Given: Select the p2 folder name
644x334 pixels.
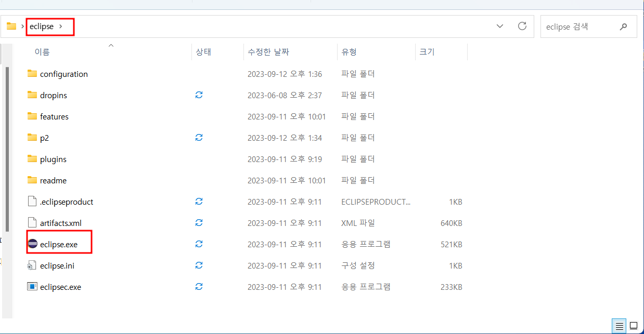Looking at the screenshot, I should point(44,138).
